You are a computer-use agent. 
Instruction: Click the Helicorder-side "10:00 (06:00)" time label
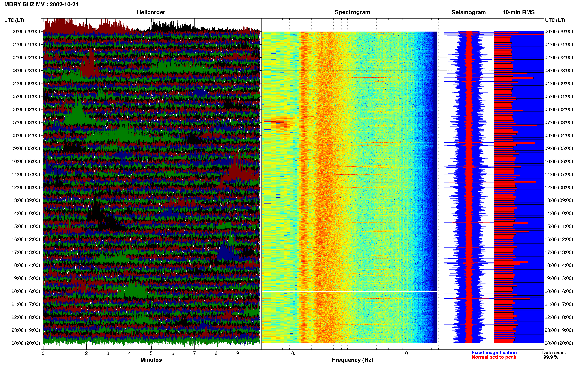pos(26,161)
